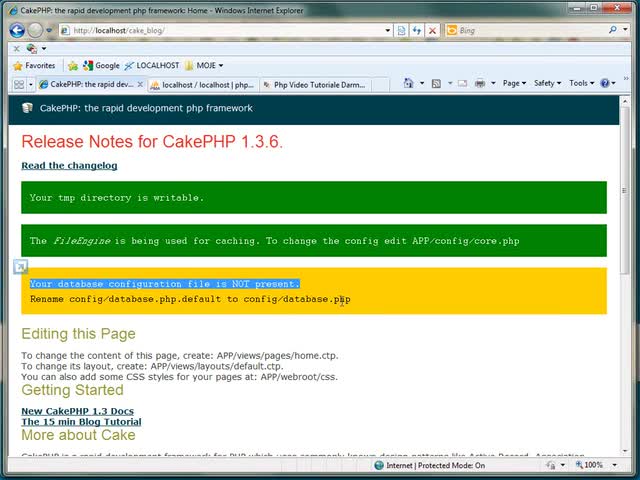
Task: Open the Quick Tabs dropdown arrow
Action: [x=31, y=85]
